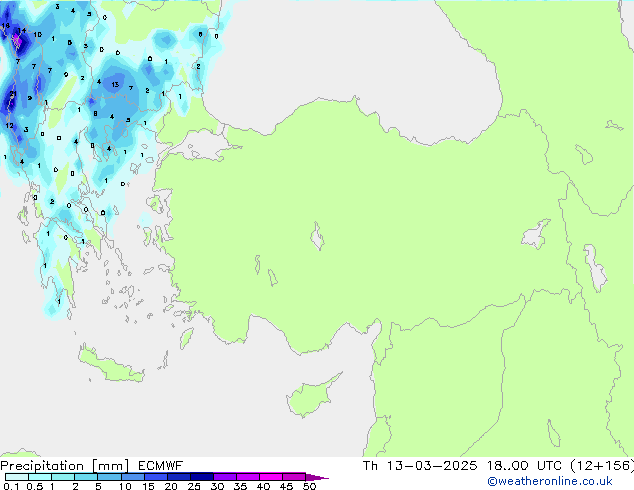The width and height of the screenshot is (634, 490).
Task: Click the 20–25 mm legend color box
Action: click(179, 477)
